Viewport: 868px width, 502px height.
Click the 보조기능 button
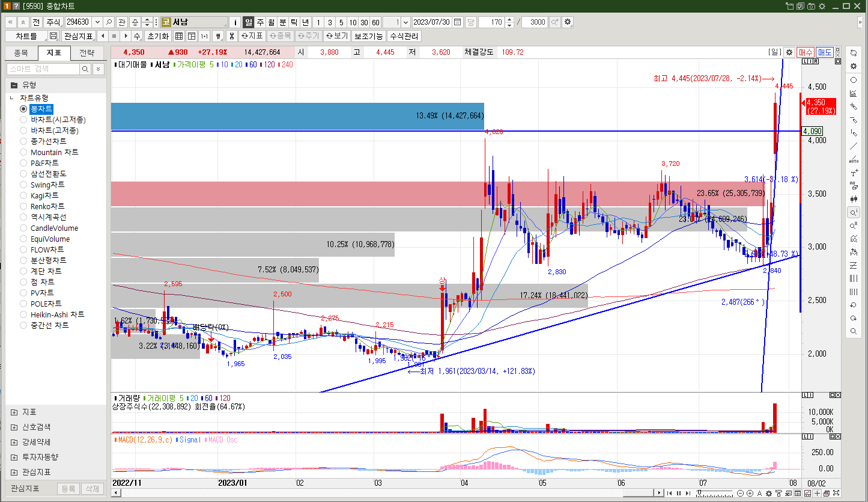click(368, 36)
